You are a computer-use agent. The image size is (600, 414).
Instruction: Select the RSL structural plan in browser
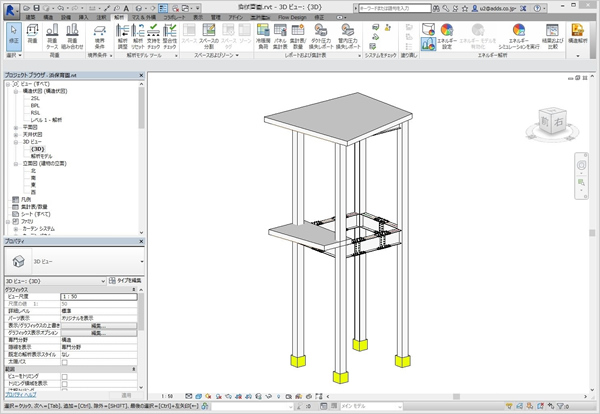[x=35, y=113]
